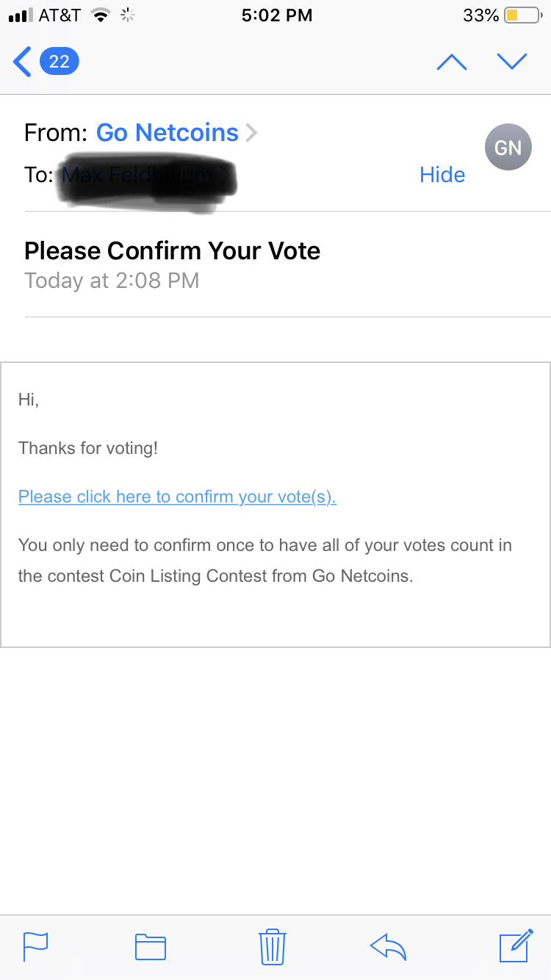Delete email with the trash icon
Image resolution: width=551 pixels, height=980 pixels.
[x=273, y=946]
